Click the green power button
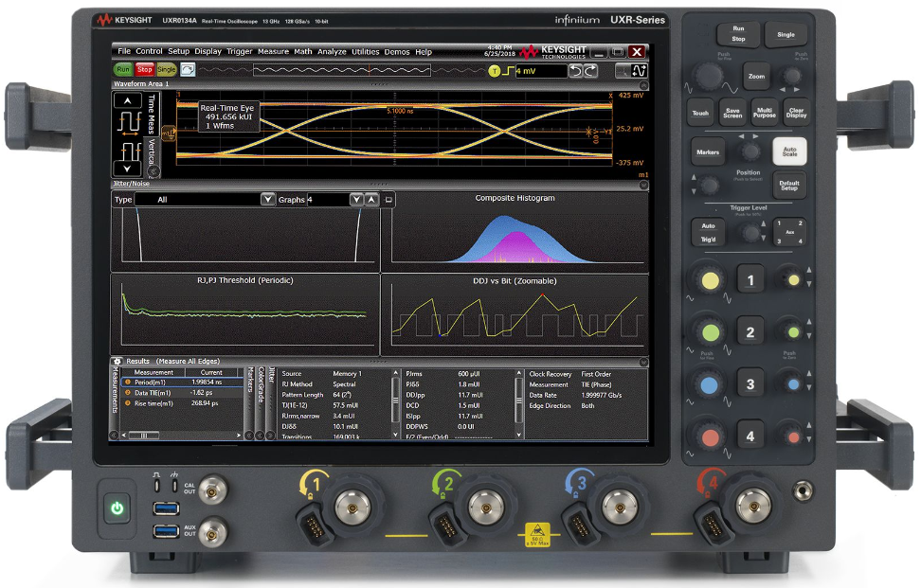Viewport: 921px width, 588px height. [117, 508]
